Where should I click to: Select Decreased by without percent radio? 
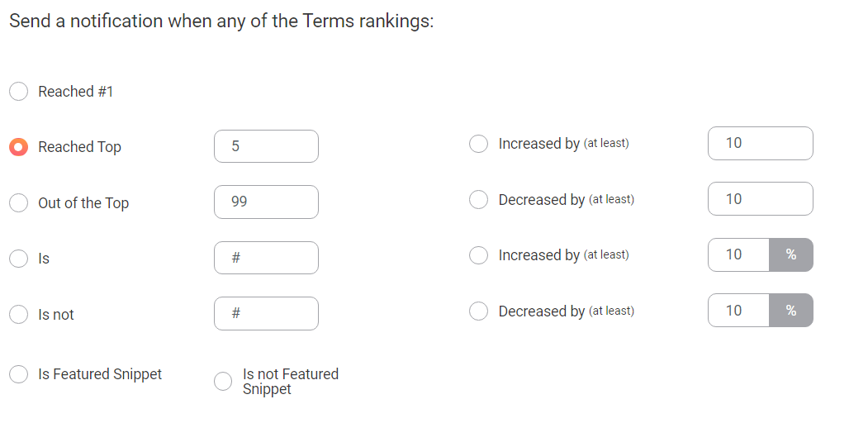(x=478, y=199)
